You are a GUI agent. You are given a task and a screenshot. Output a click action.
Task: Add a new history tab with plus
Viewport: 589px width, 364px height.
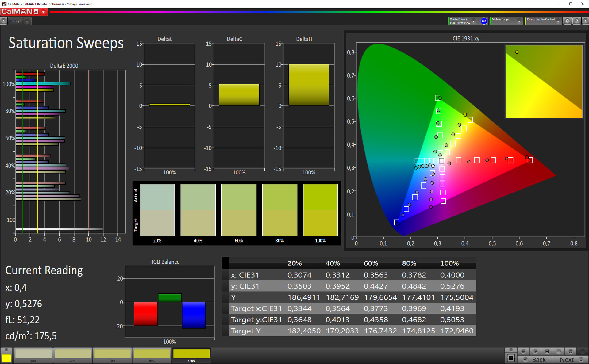[x=27, y=21]
